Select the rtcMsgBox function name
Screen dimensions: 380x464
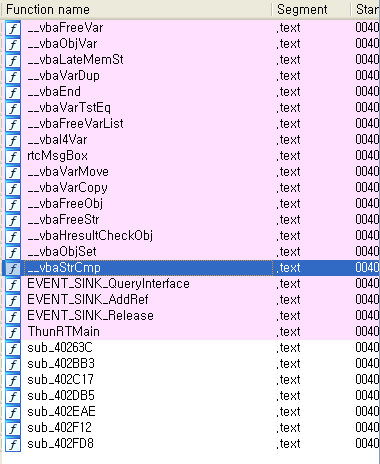(x=57, y=156)
